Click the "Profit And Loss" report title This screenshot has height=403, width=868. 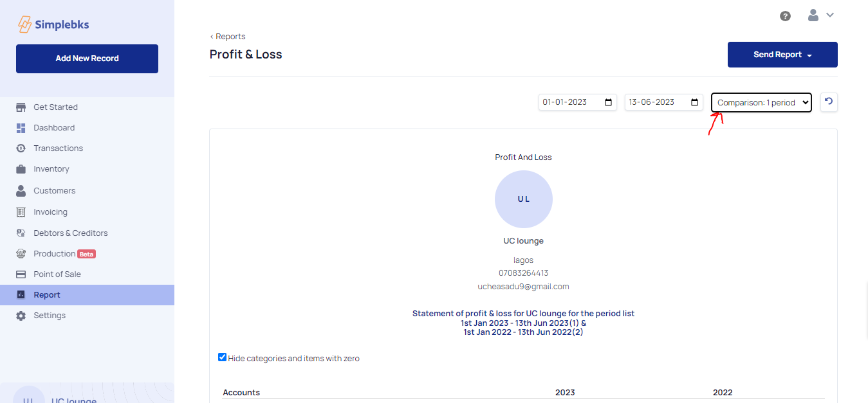524,157
